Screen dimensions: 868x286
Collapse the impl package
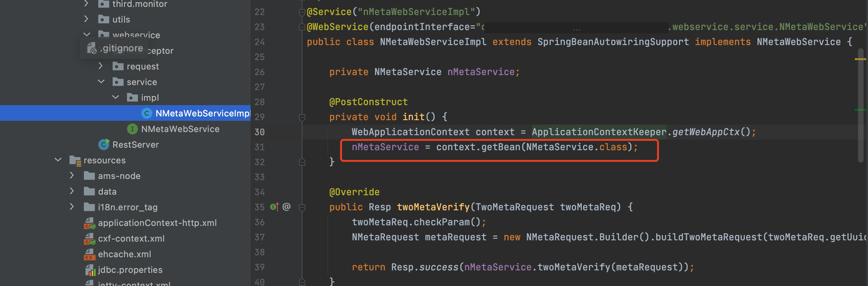pos(115,97)
